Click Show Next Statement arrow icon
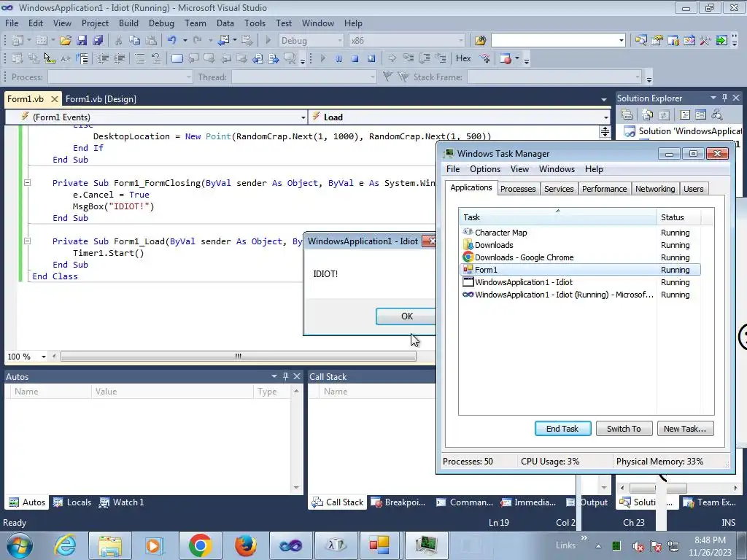This screenshot has width=747, height=560. (x=392, y=58)
